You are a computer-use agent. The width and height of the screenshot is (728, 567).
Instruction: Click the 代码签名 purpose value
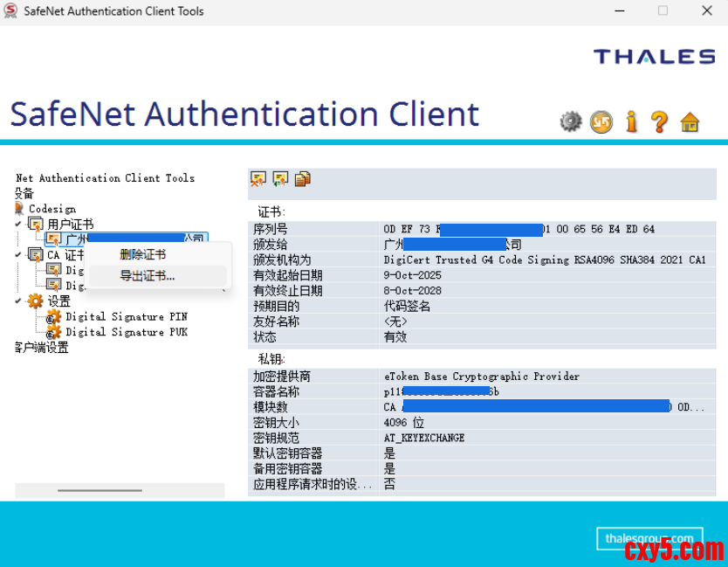point(407,307)
